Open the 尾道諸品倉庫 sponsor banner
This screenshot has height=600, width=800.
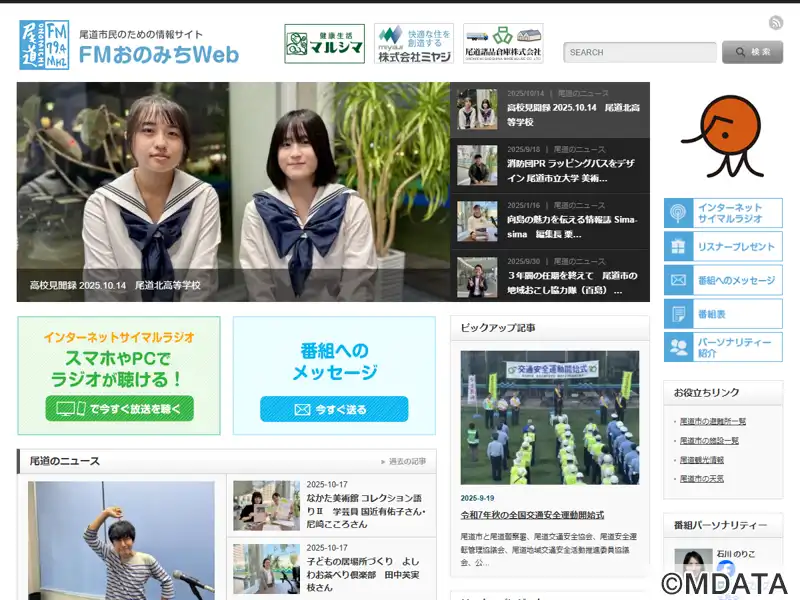coord(503,44)
